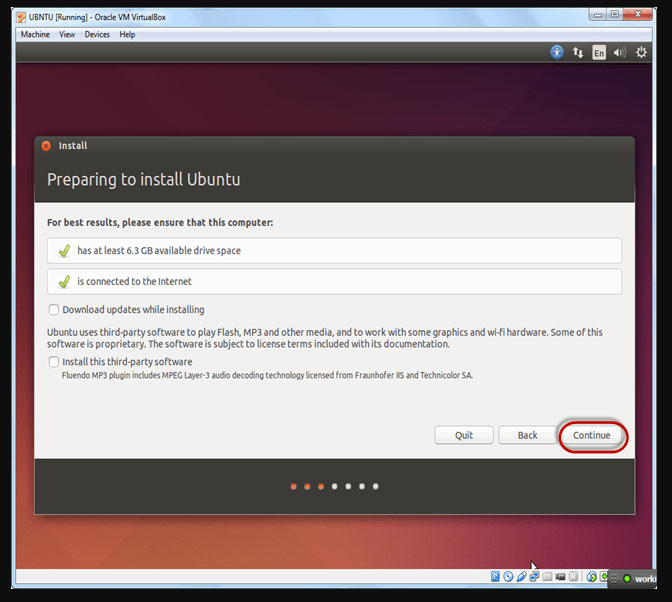Click the Continue button
Image resolution: width=672 pixels, height=602 pixels.
pos(591,435)
